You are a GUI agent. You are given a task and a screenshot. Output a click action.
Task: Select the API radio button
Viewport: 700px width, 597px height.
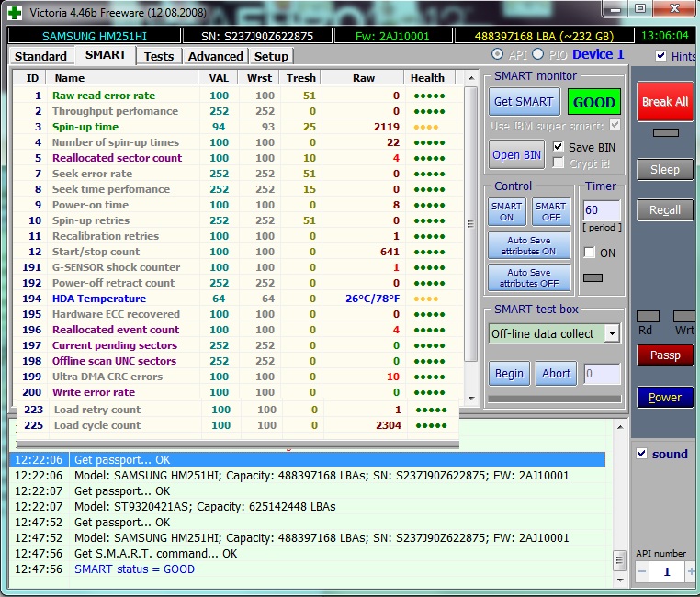497,54
